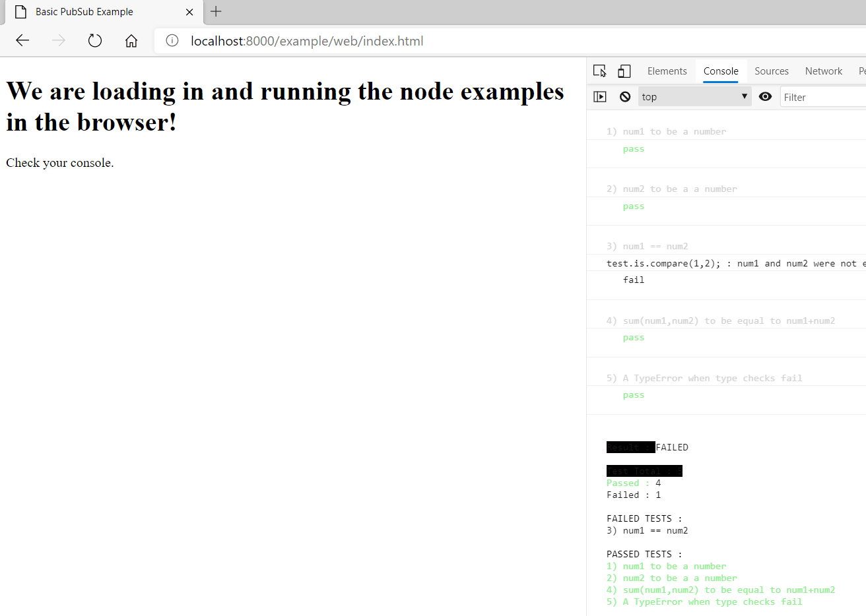Click the address bar URL
Screen dimensions: 866x616
pyautogui.click(x=307, y=41)
